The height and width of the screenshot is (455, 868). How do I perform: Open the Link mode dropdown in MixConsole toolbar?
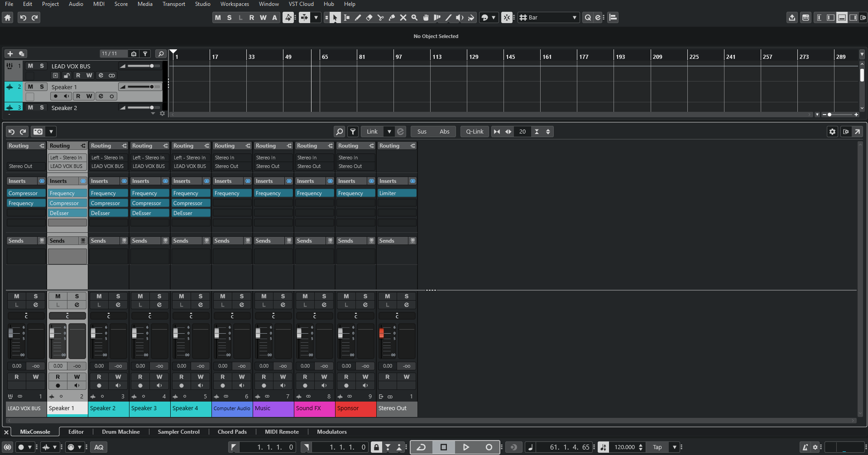pyautogui.click(x=389, y=131)
